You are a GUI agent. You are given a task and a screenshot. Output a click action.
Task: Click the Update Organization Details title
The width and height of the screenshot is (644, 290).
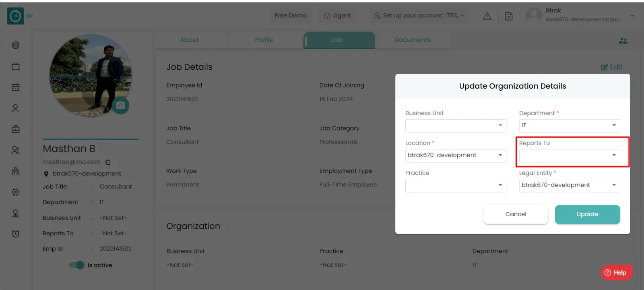tap(513, 86)
